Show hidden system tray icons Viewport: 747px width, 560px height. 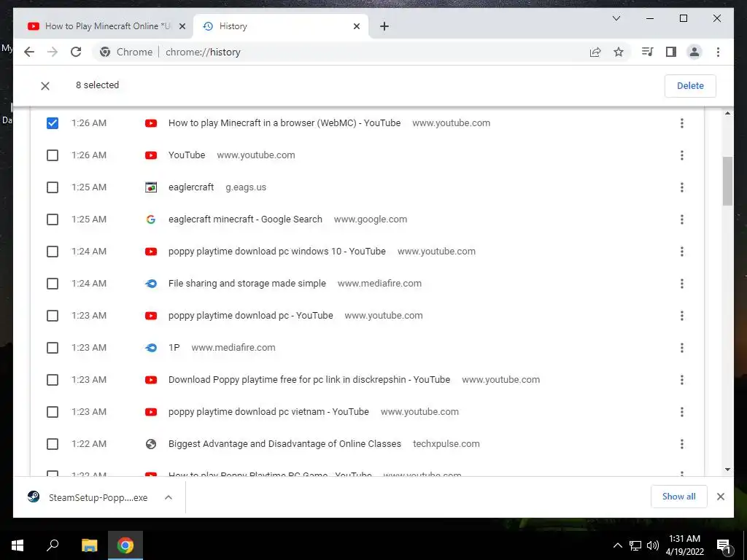[x=617, y=545]
